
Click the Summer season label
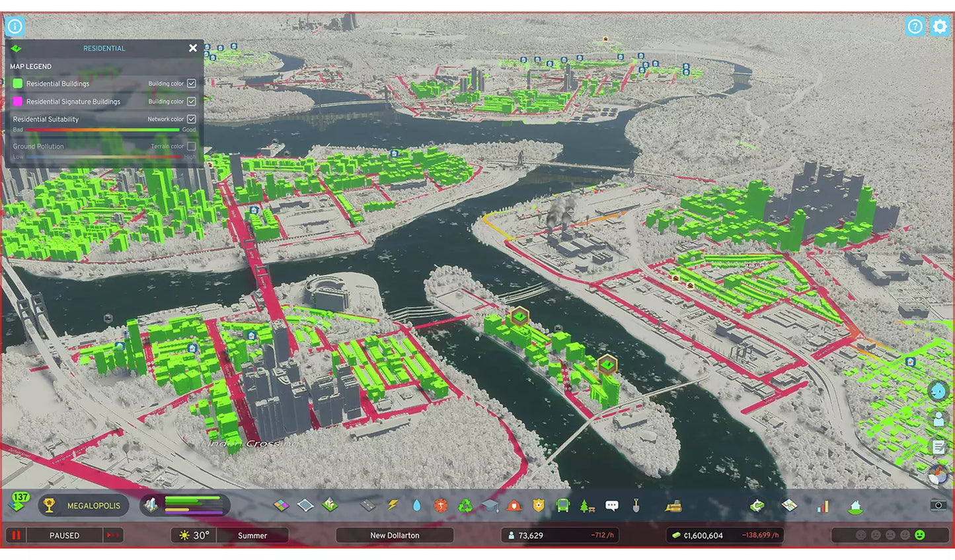(252, 535)
